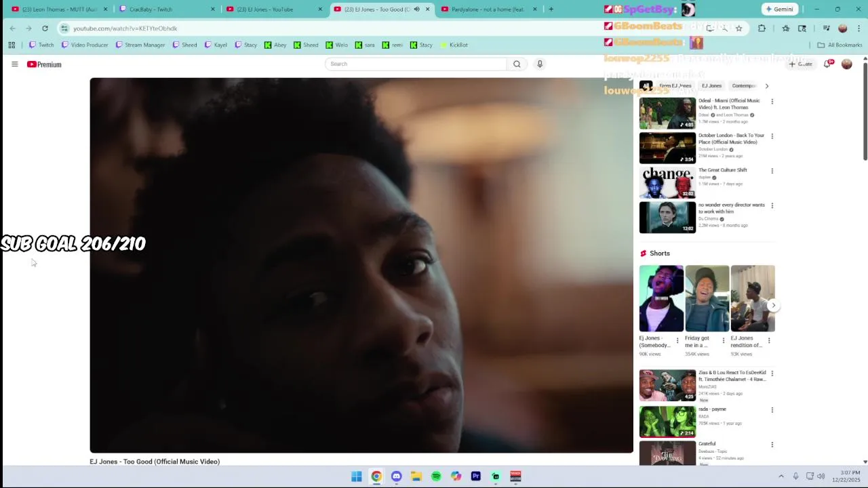Mute the playing EJ Jones tab
The width and height of the screenshot is (868, 488).
tap(416, 9)
